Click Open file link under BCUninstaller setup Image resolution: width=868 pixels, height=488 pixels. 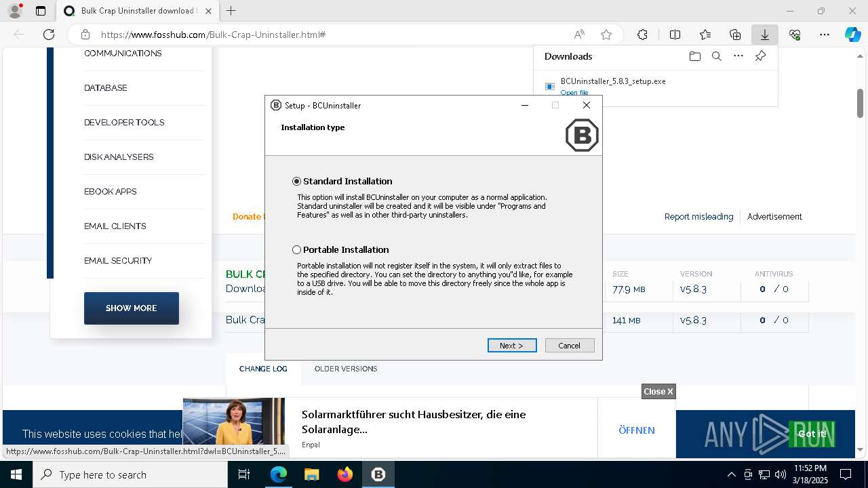[x=574, y=93]
